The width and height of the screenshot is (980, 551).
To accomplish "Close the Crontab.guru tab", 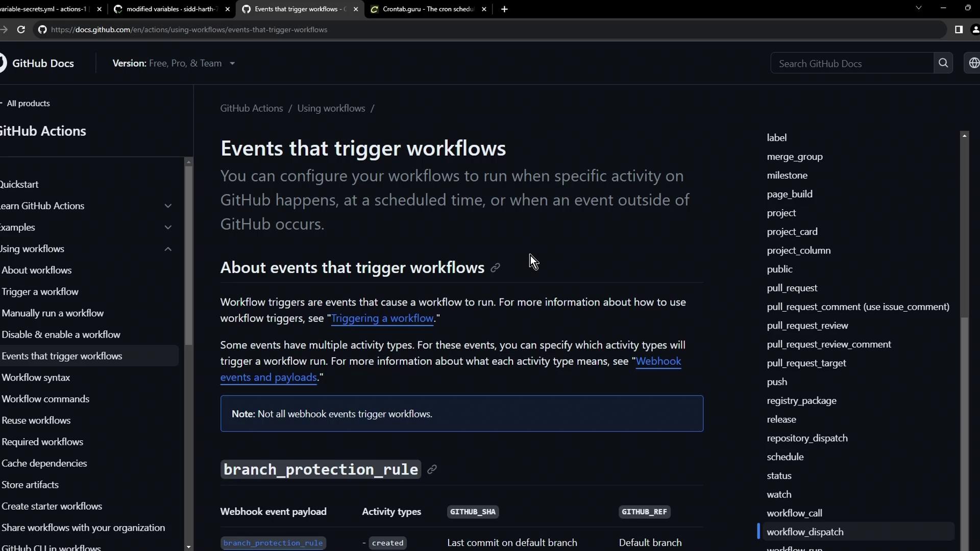I will (484, 9).
